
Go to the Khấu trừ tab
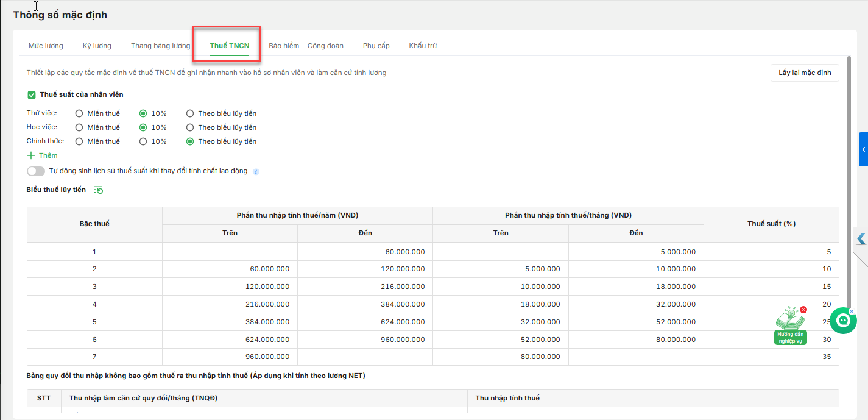pos(423,46)
